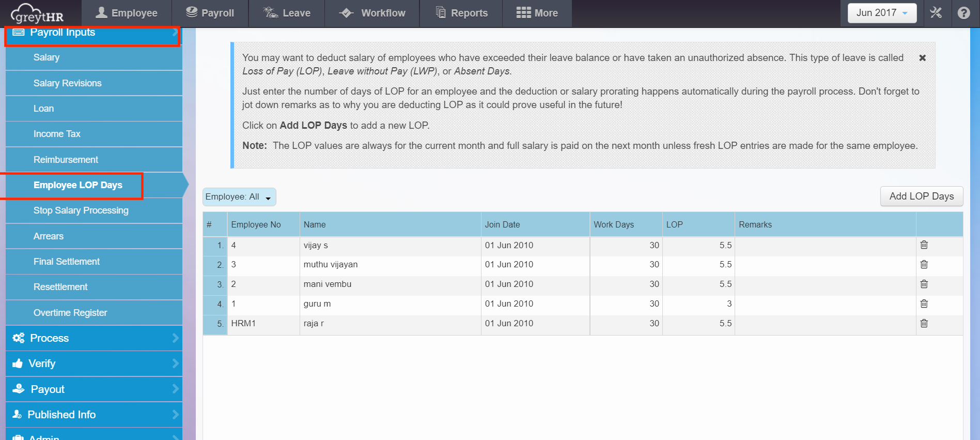Open the Loan sidebar item
This screenshot has width=980, height=440.
[x=94, y=109]
